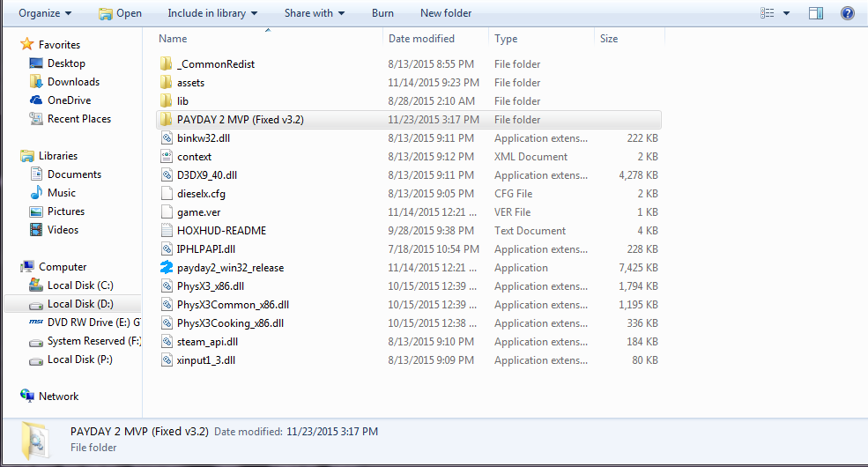Click the 'XML Document' type cell
Screen dimensions: 868x467
click(530, 157)
